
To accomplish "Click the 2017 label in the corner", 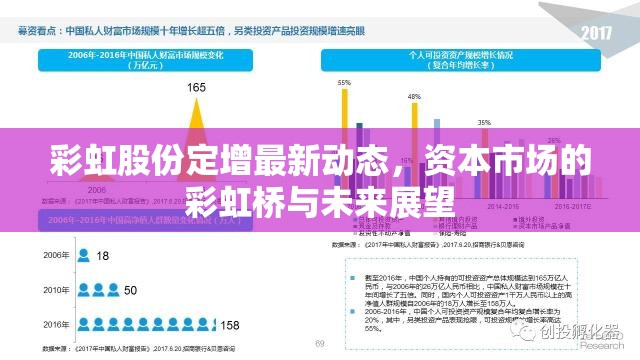I will click(596, 33).
